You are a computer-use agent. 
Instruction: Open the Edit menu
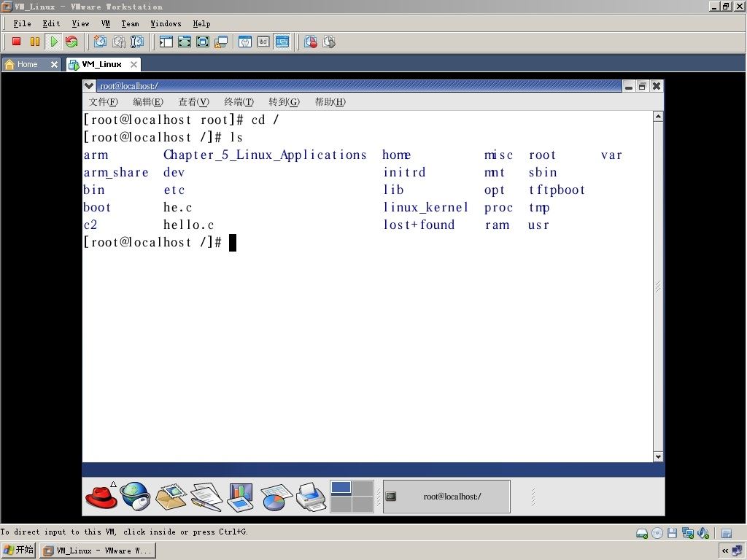[52, 23]
